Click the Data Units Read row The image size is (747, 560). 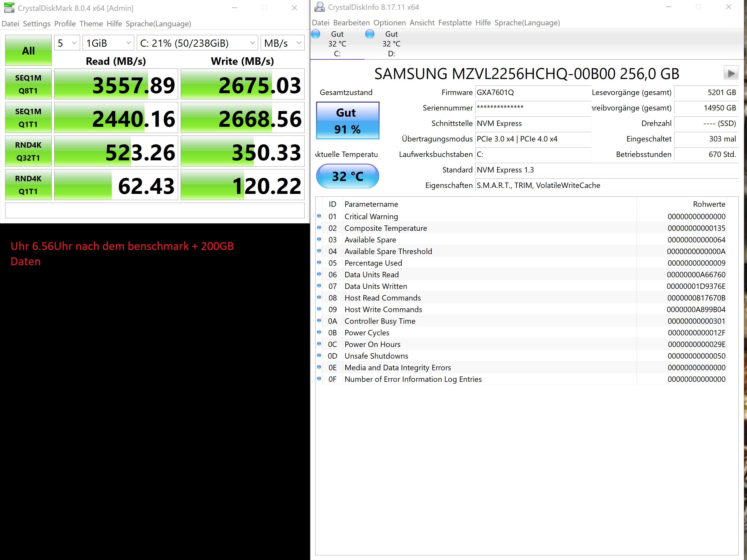click(521, 275)
